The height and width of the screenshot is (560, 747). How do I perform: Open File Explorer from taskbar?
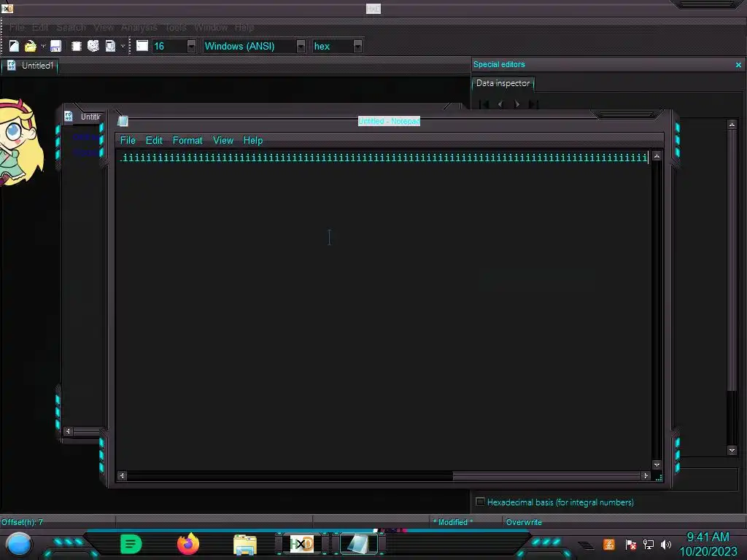245,545
